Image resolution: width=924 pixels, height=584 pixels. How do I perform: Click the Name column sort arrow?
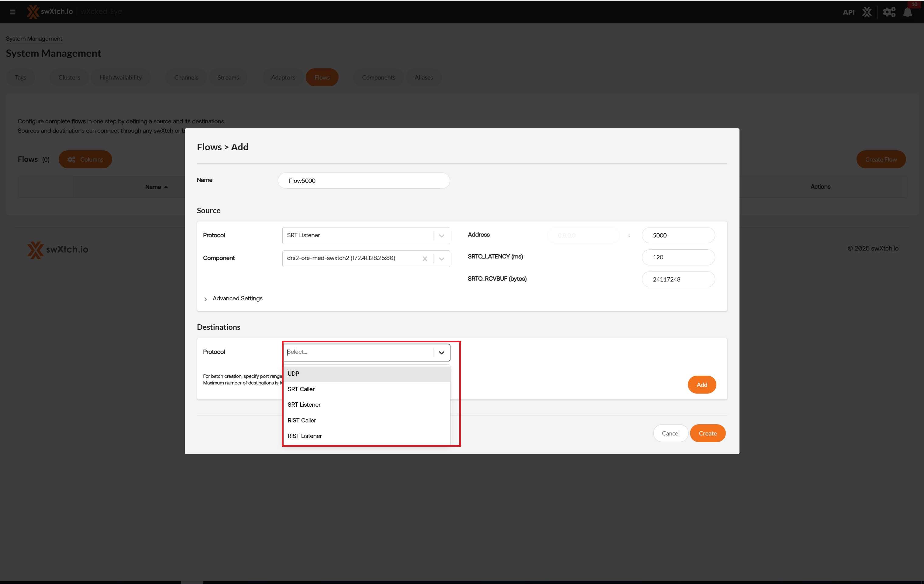[166, 187]
